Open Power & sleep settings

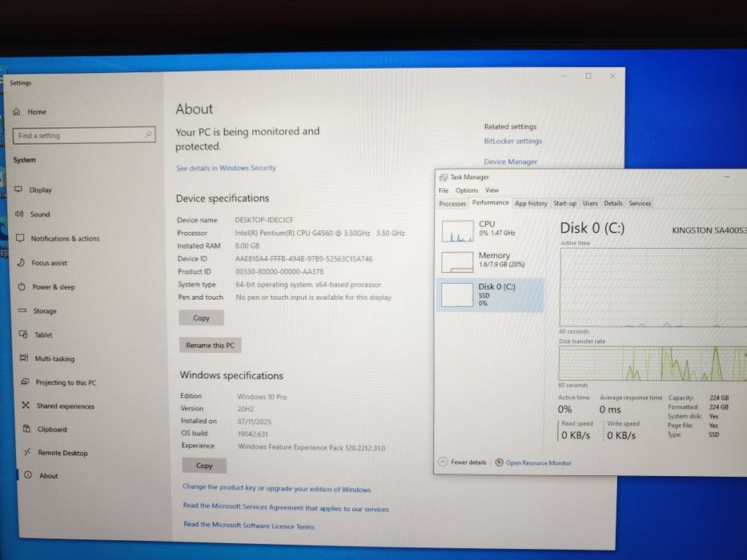pos(46,286)
